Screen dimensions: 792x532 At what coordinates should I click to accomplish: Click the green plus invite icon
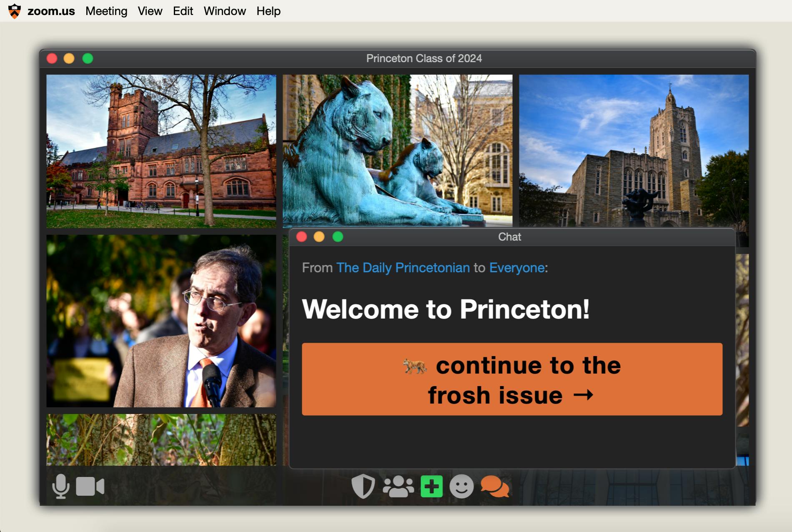[432, 486]
